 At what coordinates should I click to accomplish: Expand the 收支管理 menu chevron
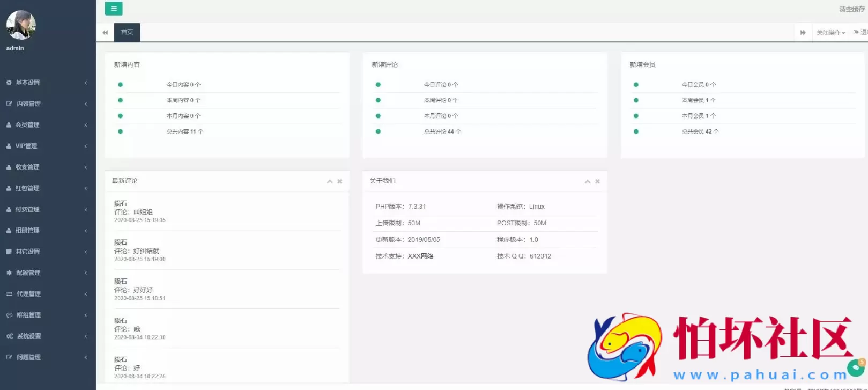pyautogui.click(x=86, y=167)
